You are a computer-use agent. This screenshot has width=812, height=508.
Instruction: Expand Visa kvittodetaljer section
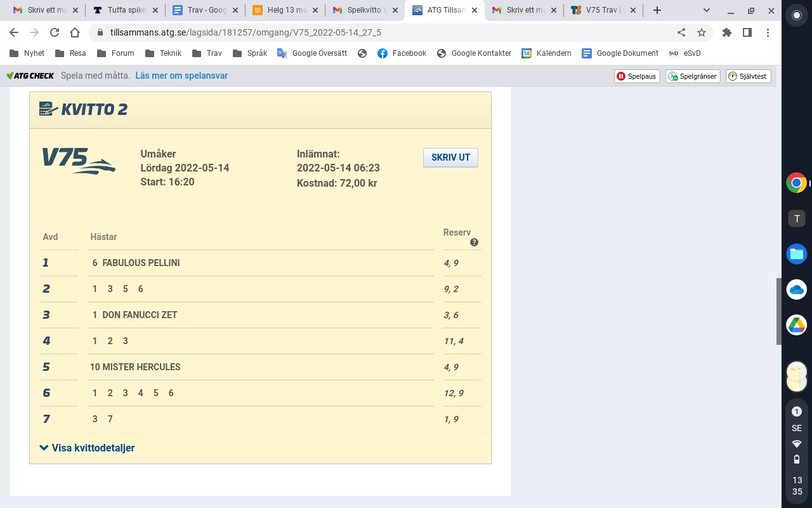tap(87, 448)
